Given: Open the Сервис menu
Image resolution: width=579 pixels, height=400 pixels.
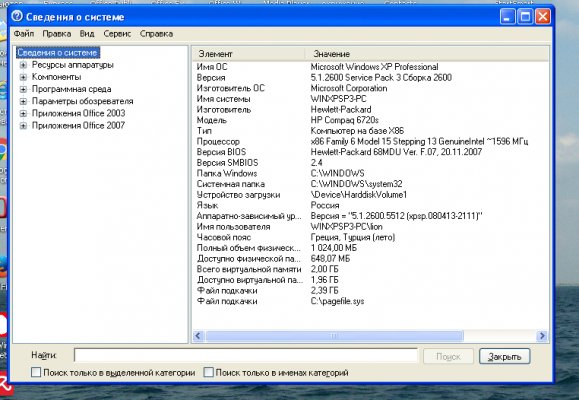Looking at the screenshot, I should coord(117,34).
